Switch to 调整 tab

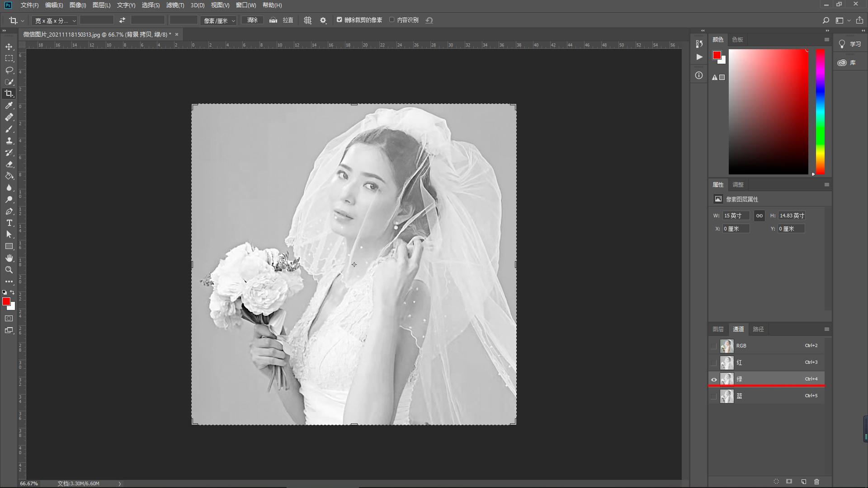click(x=738, y=184)
